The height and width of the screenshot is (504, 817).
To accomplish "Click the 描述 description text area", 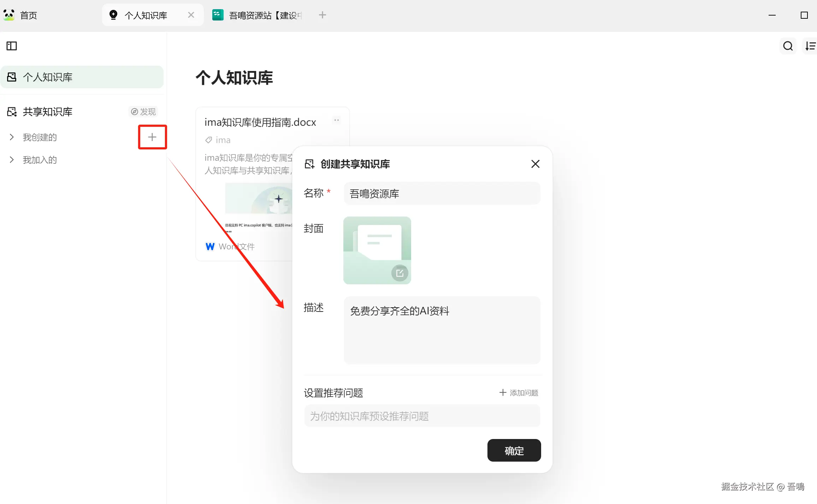I will (x=442, y=330).
